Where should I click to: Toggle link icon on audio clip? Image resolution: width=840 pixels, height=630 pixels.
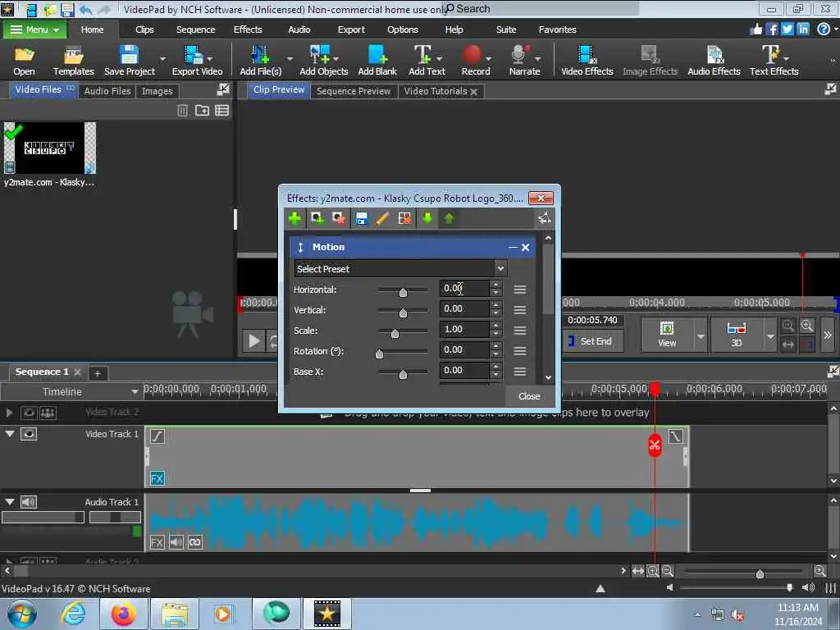[x=195, y=542]
